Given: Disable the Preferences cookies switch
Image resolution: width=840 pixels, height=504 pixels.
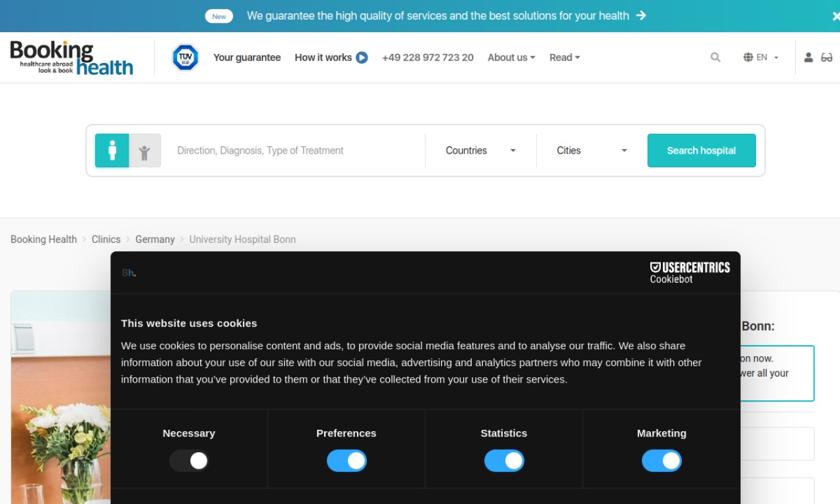Looking at the screenshot, I should 346,461.
